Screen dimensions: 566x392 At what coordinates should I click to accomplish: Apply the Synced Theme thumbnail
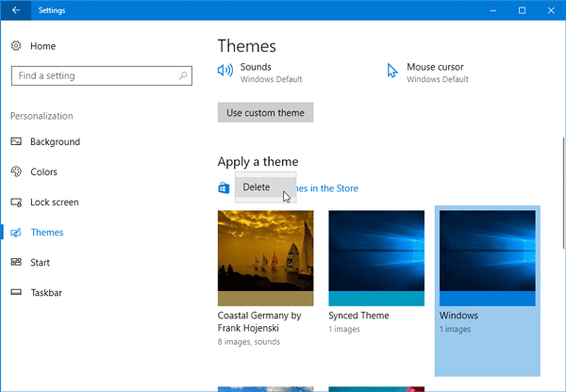click(x=376, y=258)
